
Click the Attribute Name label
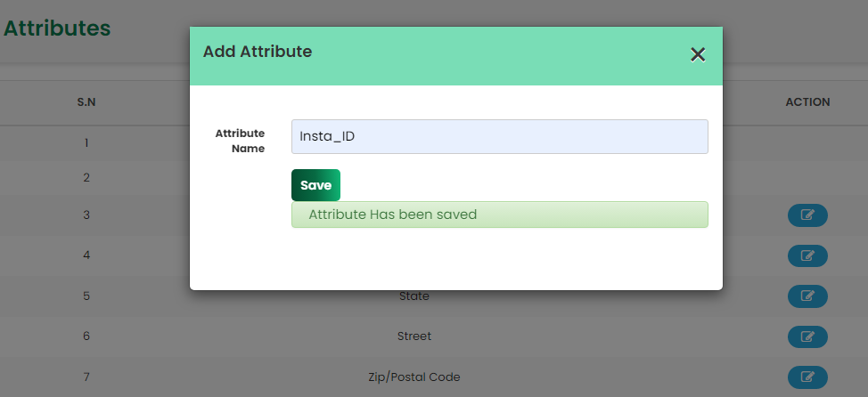point(241,141)
